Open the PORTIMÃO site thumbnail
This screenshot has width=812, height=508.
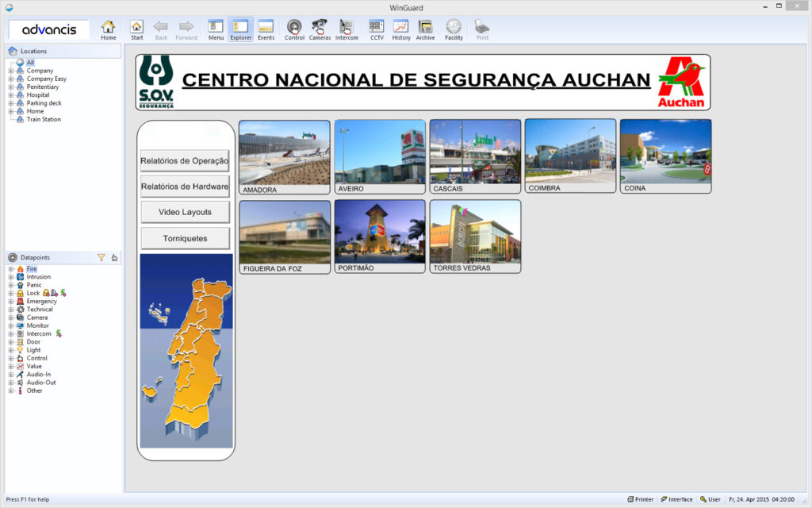(x=380, y=237)
